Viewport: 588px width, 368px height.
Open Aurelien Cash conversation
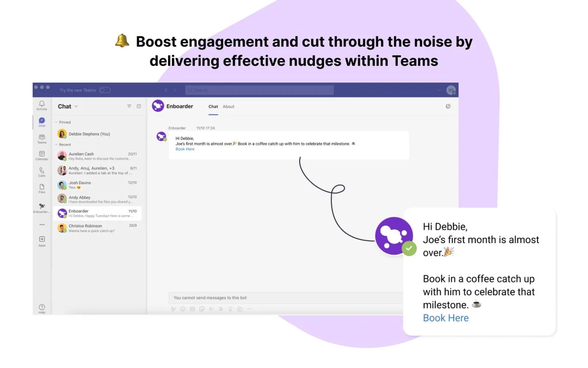97,156
